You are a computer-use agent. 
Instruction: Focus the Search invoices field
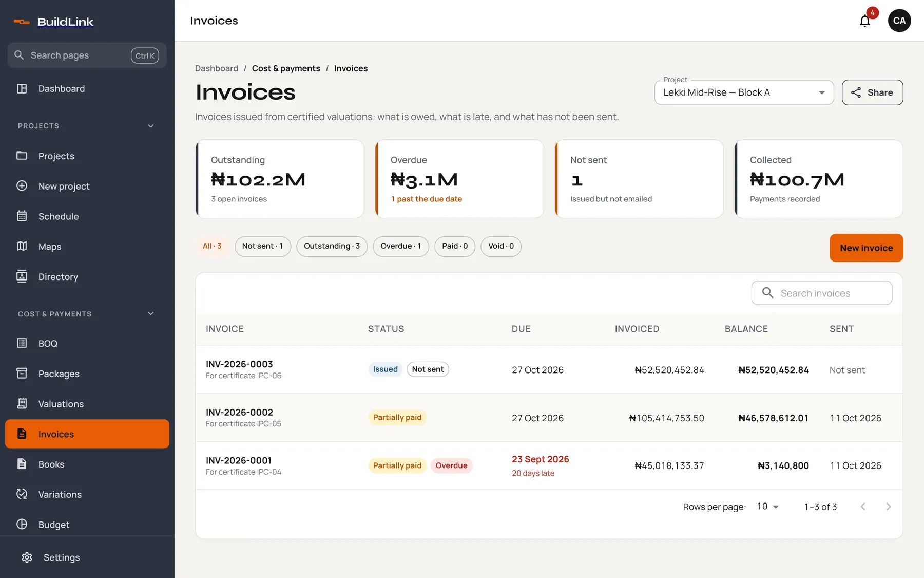(822, 293)
